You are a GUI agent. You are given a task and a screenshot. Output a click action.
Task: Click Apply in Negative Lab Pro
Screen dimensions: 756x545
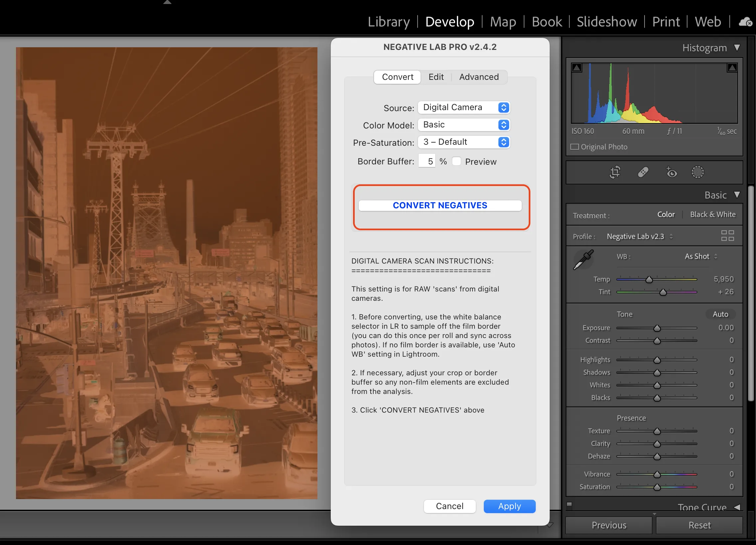coord(509,506)
